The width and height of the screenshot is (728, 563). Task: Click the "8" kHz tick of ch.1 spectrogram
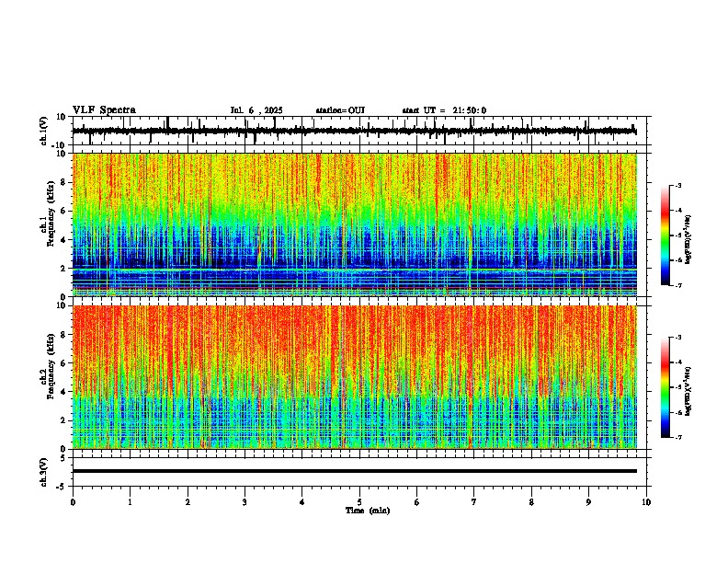click(x=63, y=182)
